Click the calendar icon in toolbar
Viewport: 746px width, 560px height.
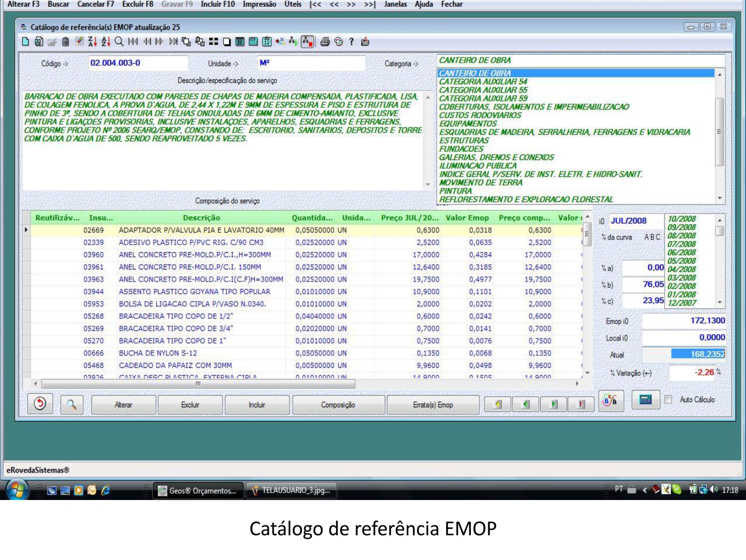(267, 42)
